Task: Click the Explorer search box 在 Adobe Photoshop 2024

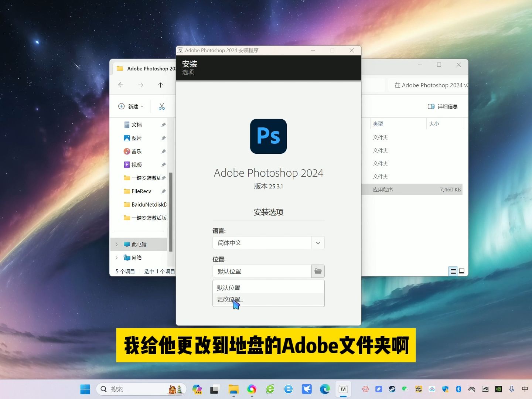Action: pos(429,85)
